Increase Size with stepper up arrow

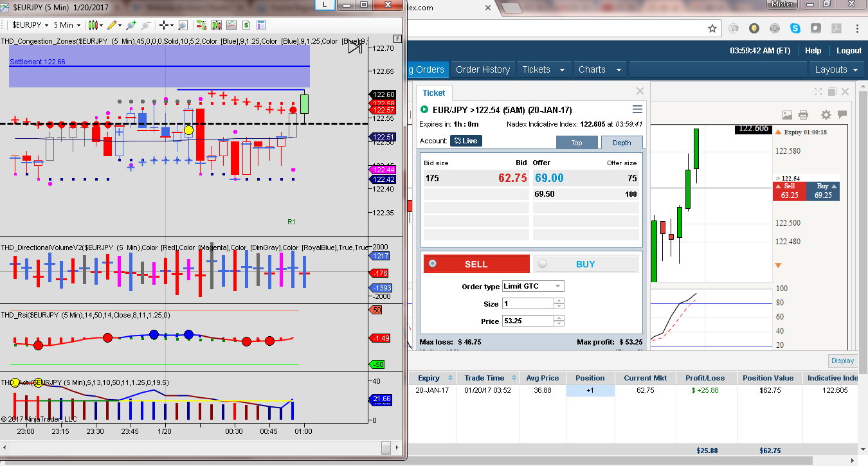point(559,301)
